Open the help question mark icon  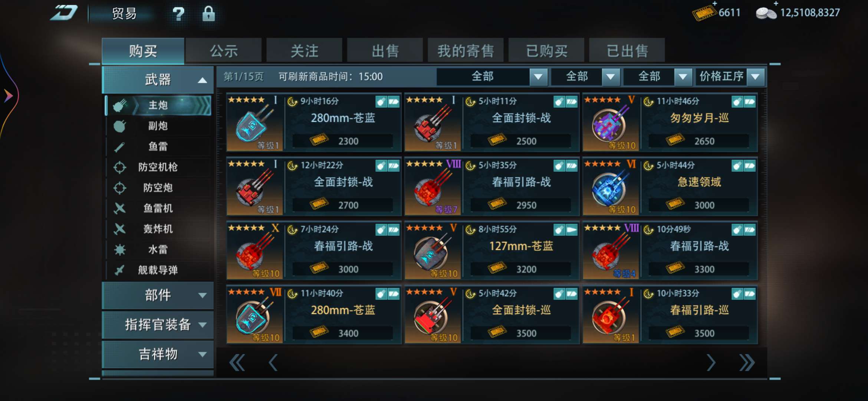click(x=178, y=14)
